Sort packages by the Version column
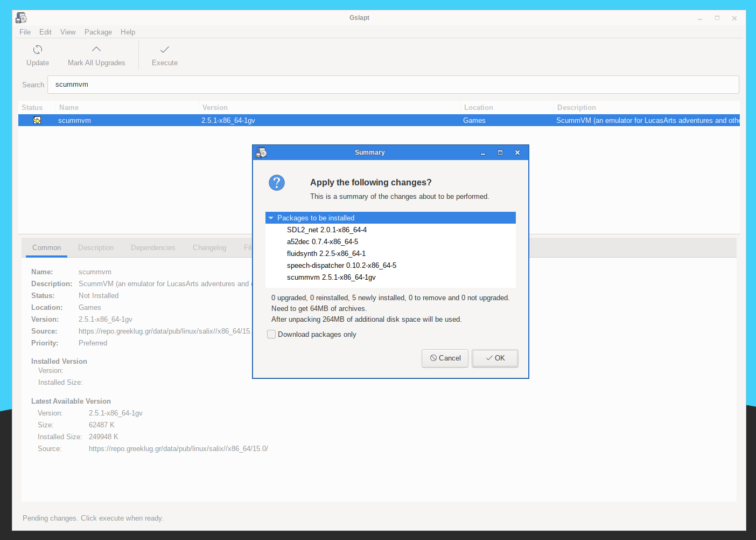The height and width of the screenshot is (540, 756). (330, 107)
